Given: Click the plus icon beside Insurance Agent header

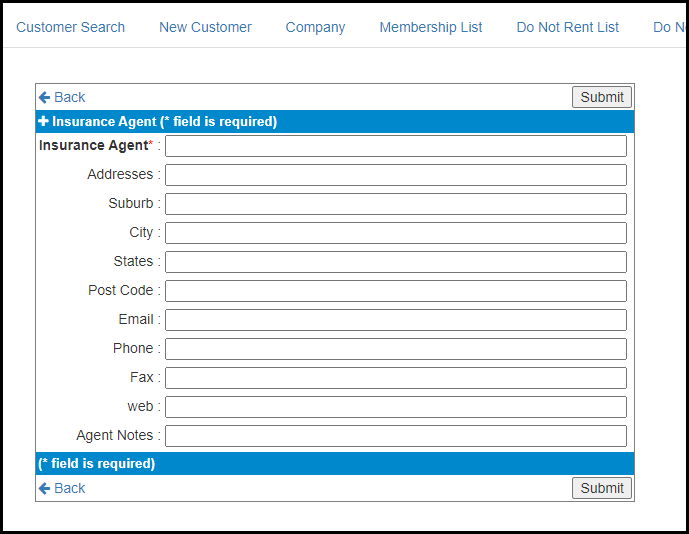Looking at the screenshot, I should click(43, 121).
